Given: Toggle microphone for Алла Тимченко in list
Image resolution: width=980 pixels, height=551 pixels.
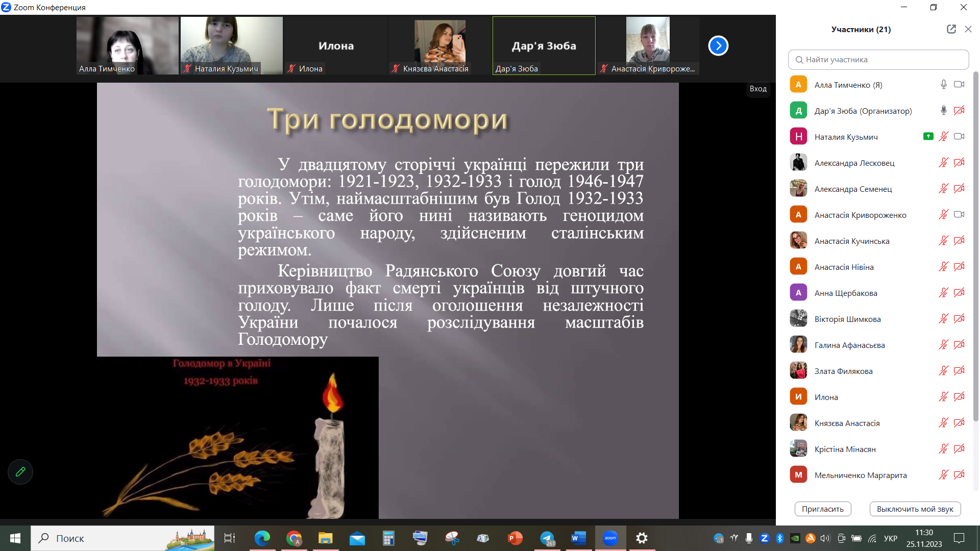Looking at the screenshot, I should (943, 85).
